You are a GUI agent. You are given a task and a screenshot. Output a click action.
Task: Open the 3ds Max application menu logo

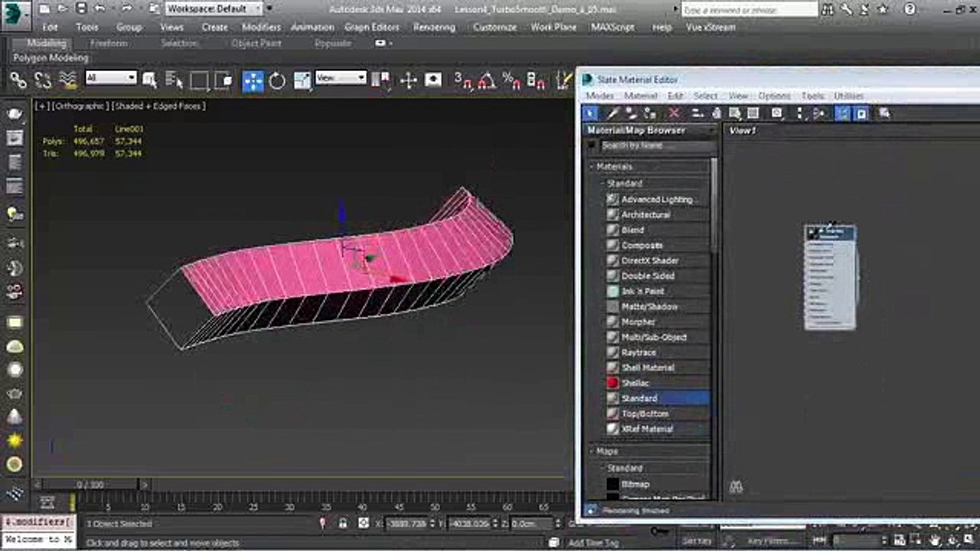coord(15,14)
